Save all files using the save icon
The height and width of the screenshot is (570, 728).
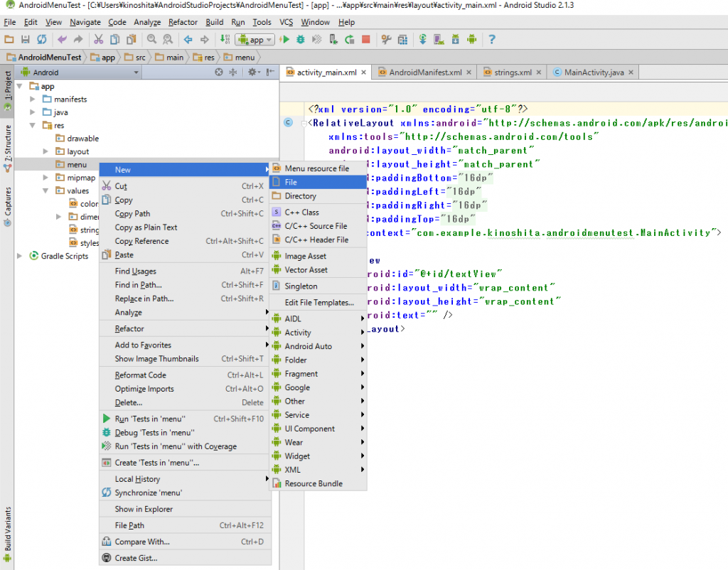25,39
